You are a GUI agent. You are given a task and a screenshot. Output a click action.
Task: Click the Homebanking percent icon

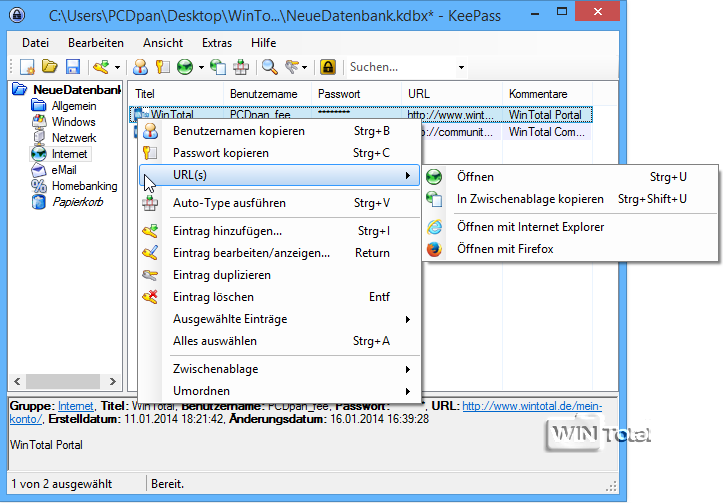(x=39, y=186)
